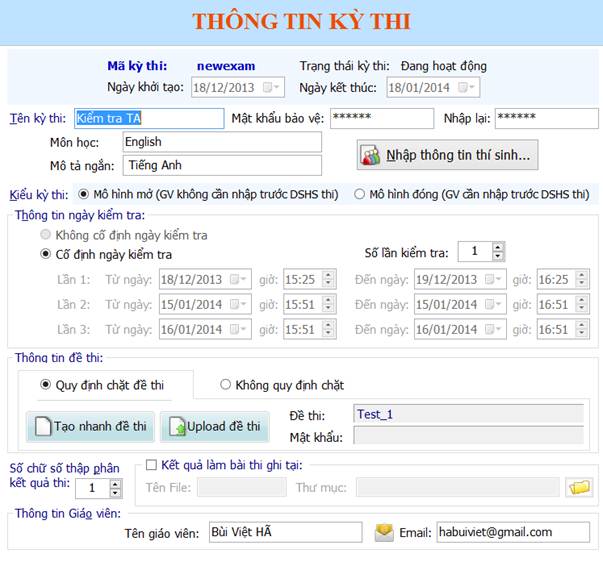
Task: Enable Kết quả làm bài thi ghi tại checkbox
Action: point(151,465)
